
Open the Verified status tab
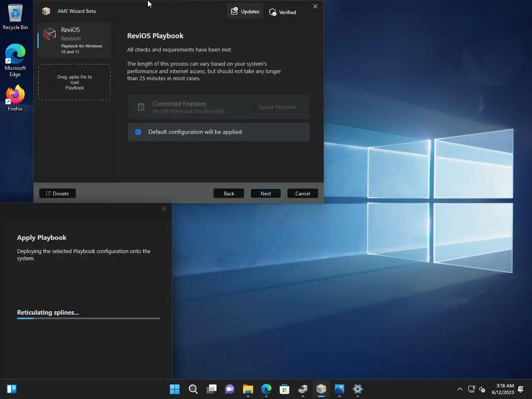(x=283, y=12)
